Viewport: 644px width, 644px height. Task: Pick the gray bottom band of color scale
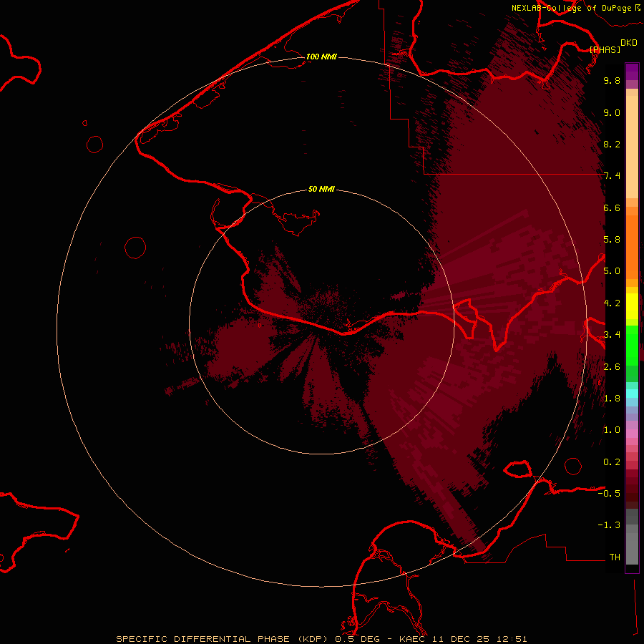pyautogui.click(x=632, y=548)
